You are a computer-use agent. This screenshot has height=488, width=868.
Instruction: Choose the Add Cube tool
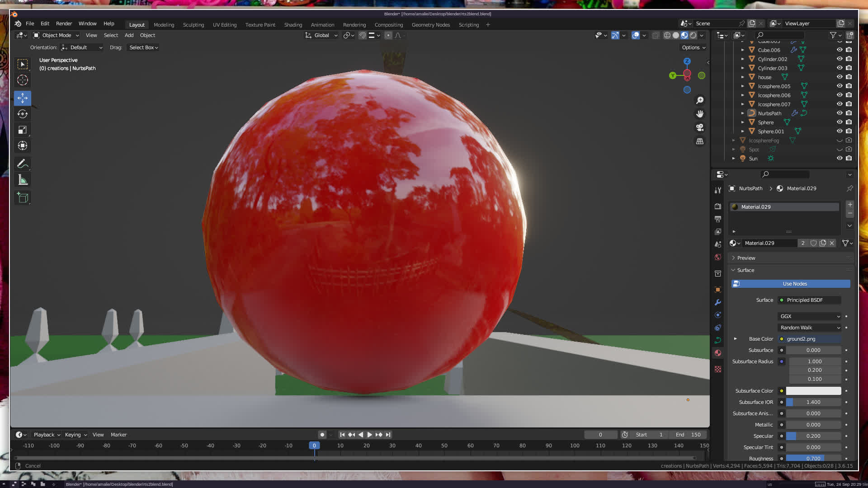point(23,198)
